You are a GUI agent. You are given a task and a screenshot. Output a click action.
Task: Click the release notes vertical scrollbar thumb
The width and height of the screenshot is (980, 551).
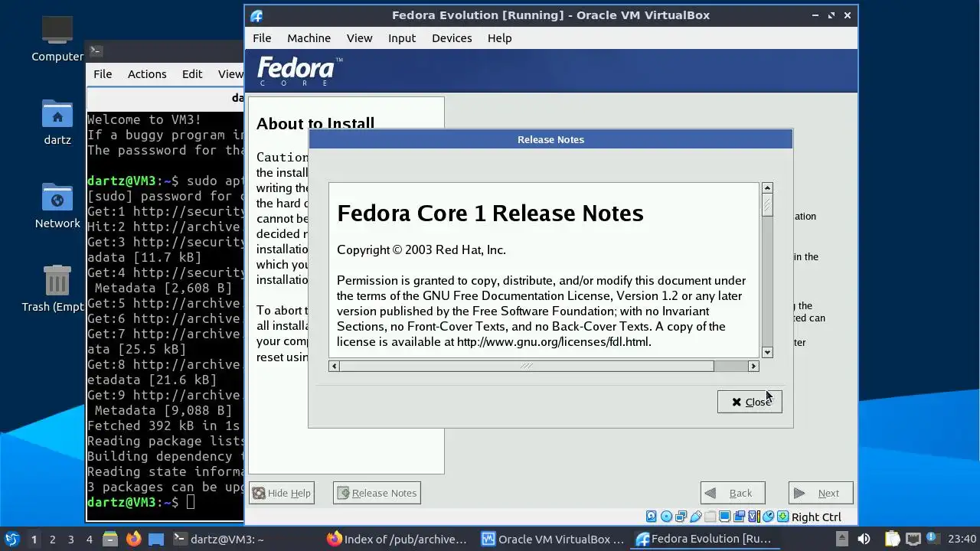767,204
